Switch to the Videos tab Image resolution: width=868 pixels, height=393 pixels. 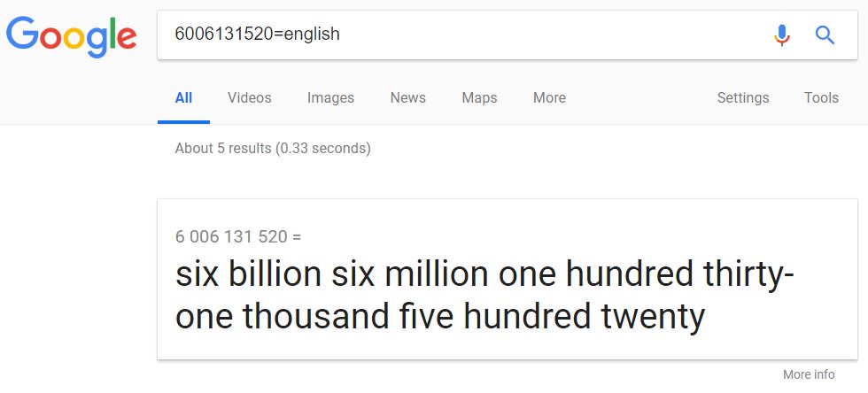coord(250,98)
